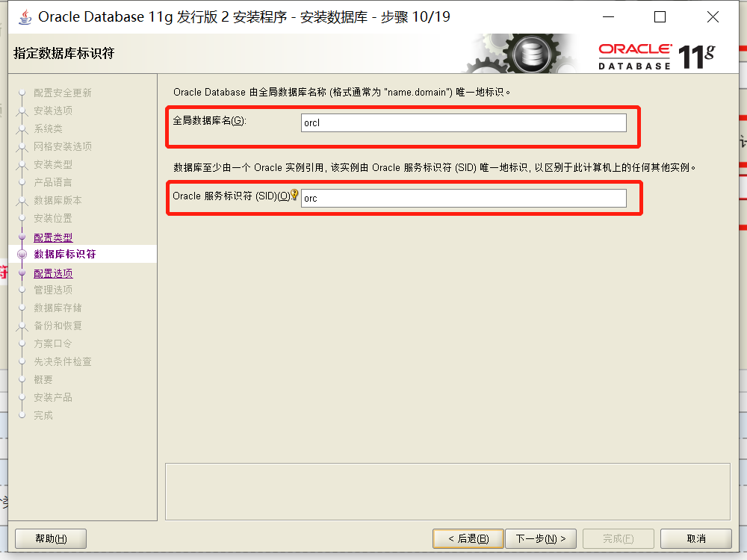Image resolution: width=747 pixels, height=560 pixels.
Task: Select the 概要 step
Action: pos(43,379)
